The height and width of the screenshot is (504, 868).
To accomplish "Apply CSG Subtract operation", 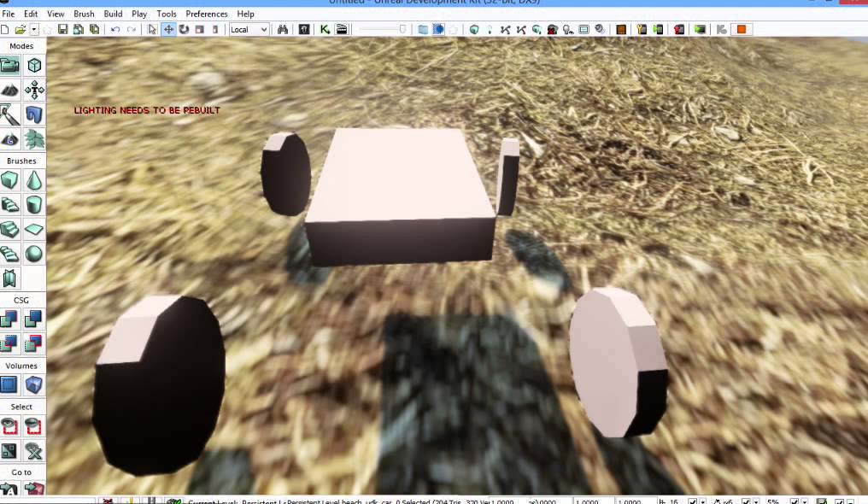I will pos(34,319).
